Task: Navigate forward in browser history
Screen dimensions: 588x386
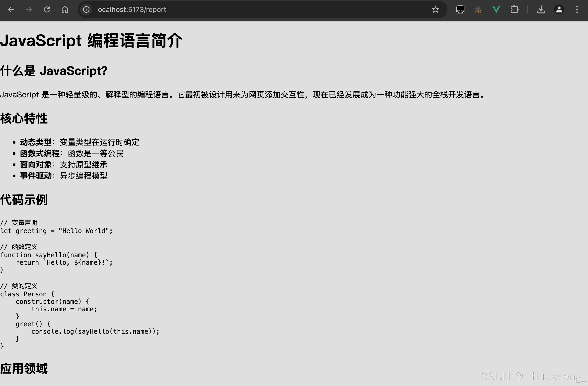Action: tap(29, 9)
